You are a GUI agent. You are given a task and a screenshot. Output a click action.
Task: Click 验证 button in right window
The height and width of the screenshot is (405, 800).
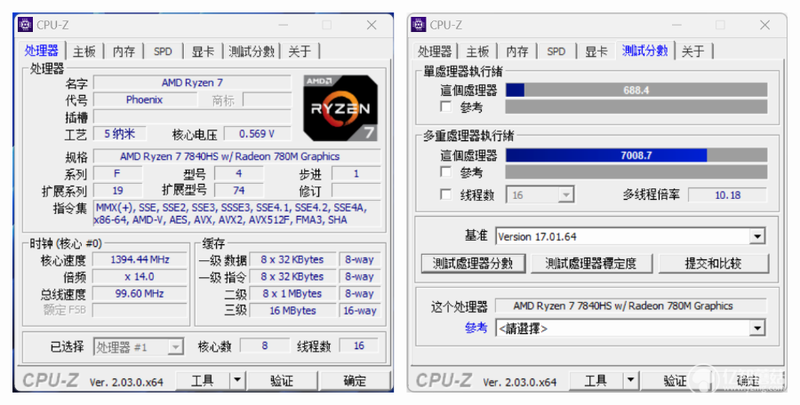point(675,381)
